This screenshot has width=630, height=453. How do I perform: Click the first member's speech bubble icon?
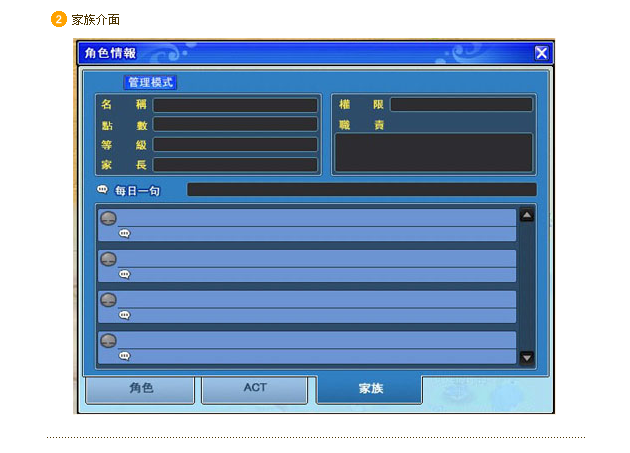click(125, 233)
